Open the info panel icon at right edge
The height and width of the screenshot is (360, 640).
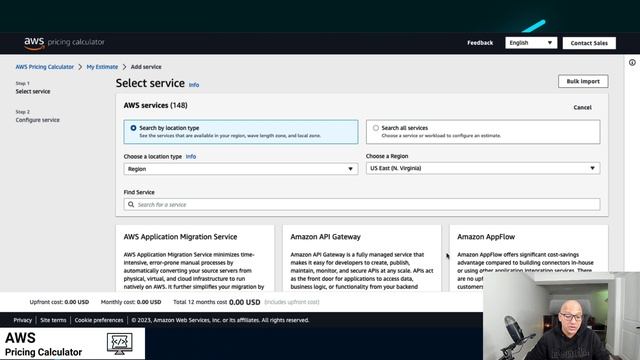pos(632,62)
